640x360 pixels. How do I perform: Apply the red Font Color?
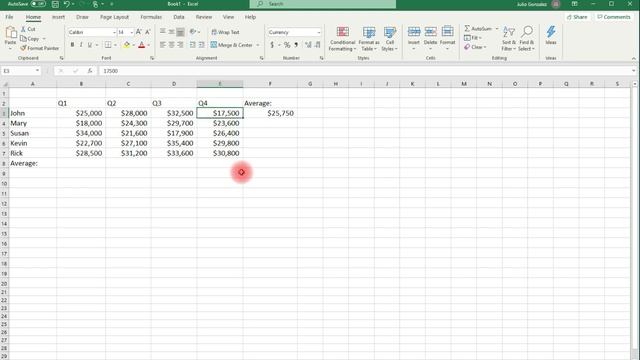142,45
